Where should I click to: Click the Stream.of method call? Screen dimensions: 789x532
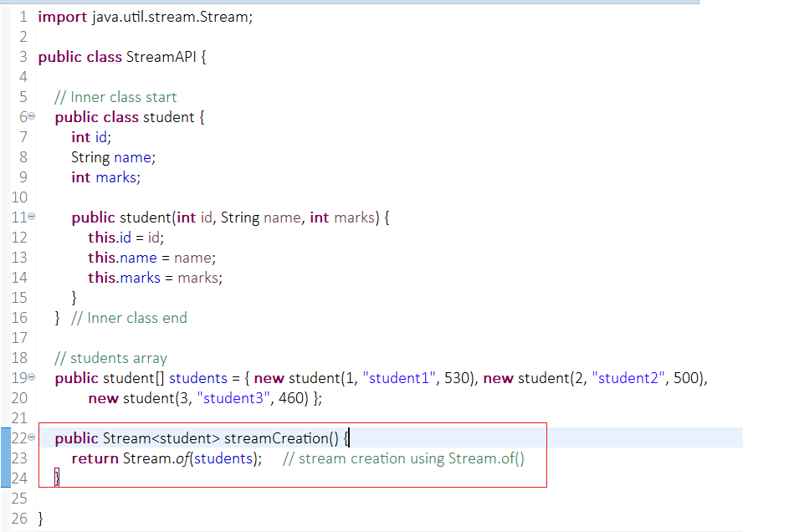point(159,458)
